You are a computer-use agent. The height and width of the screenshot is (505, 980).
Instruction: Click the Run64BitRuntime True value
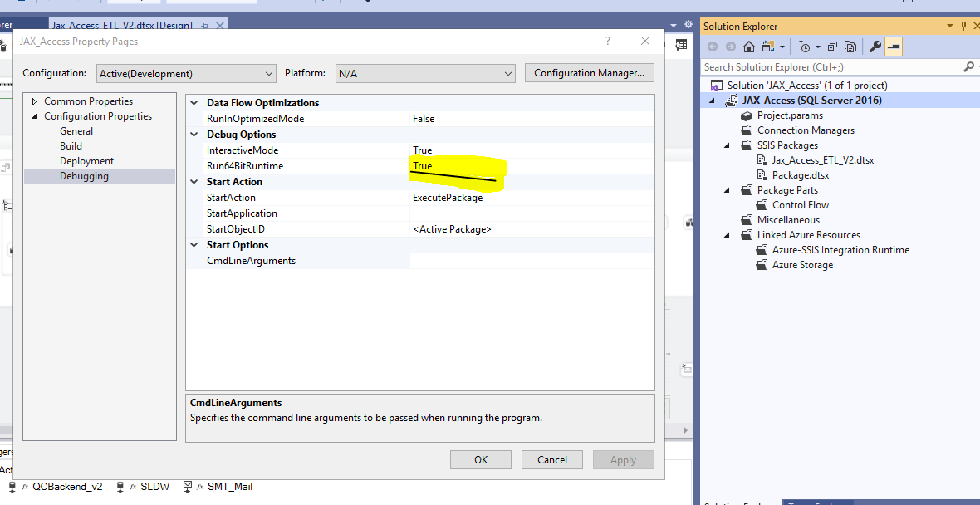click(x=532, y=166)
